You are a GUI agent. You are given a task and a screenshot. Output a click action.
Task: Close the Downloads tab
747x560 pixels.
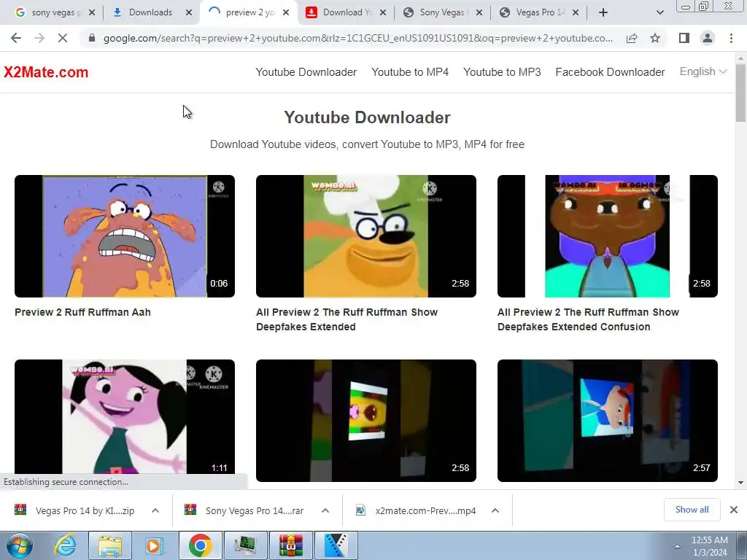coord(189,12)
